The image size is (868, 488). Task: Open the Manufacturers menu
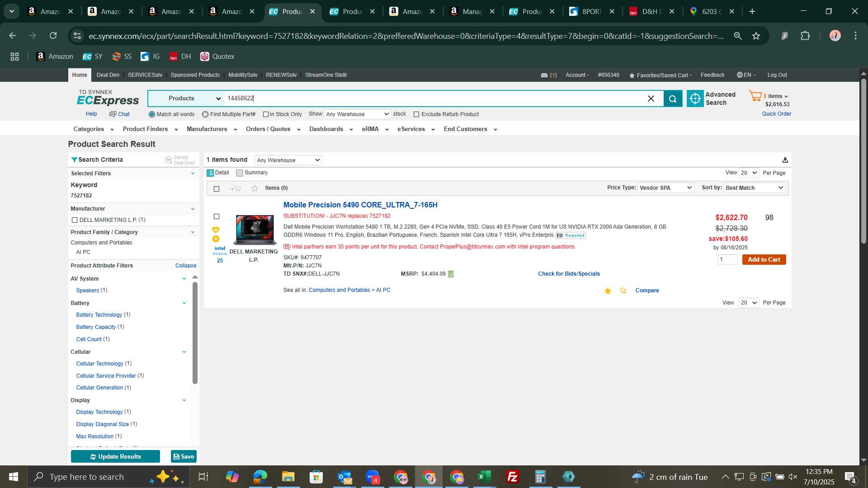tap(212, 129)
